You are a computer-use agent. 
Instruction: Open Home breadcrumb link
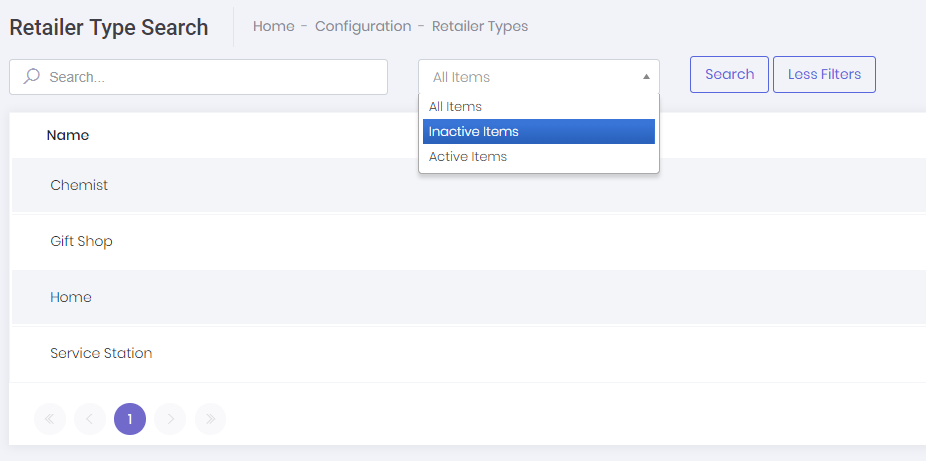[273, 26]
